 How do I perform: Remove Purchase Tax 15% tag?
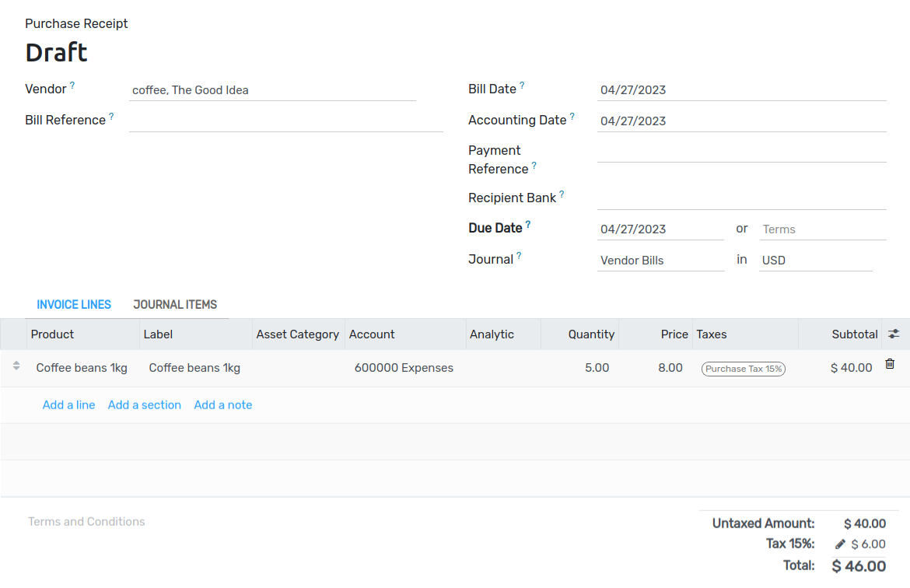pyautogui.click(x=743, y=369)
